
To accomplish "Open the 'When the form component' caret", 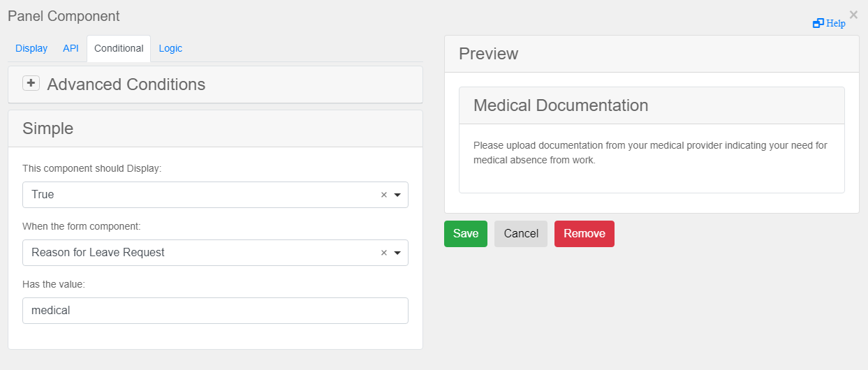I will point(397,253).
